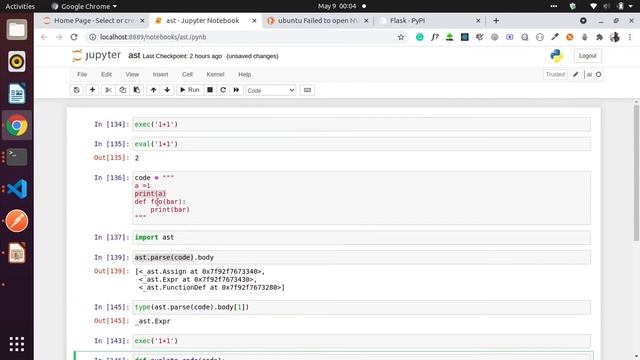Close the ast Jupyter Notebook tab
The height and width of the screenshot is (360, 640).
pyautogui.click(x=254, y=20)
